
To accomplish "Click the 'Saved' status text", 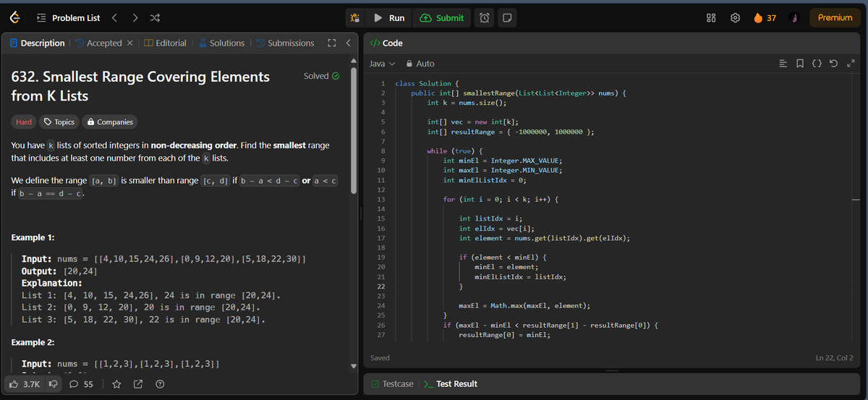I will coord(380,358).
